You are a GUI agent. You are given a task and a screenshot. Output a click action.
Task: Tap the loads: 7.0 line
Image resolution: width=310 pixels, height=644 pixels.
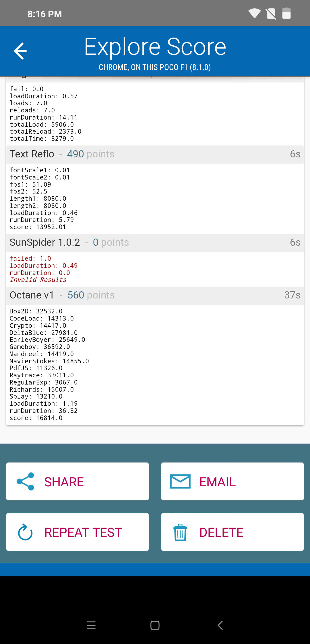tap(28, 103)
